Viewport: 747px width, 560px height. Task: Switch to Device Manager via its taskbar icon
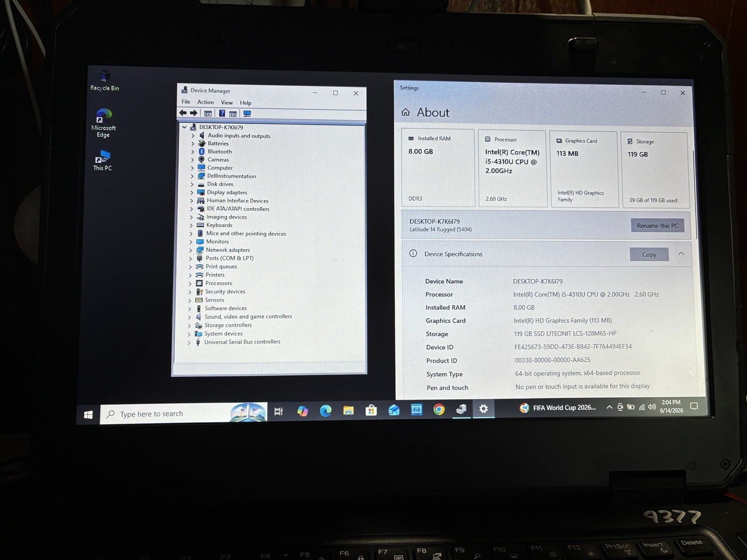(461, 409)
